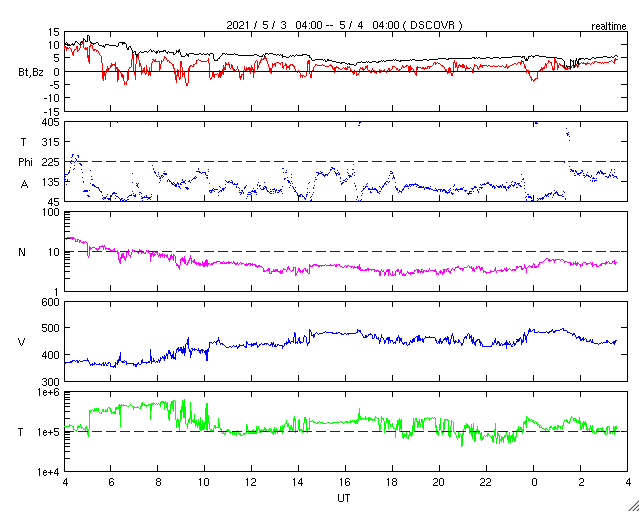
Task: Click the 'Phi' axis label
Action: (25, 162)
